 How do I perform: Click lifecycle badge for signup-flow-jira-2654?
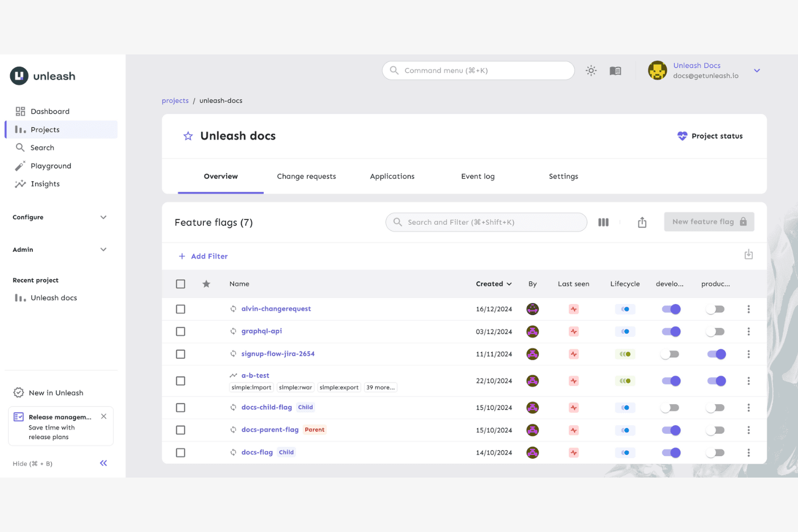(625, 354)
